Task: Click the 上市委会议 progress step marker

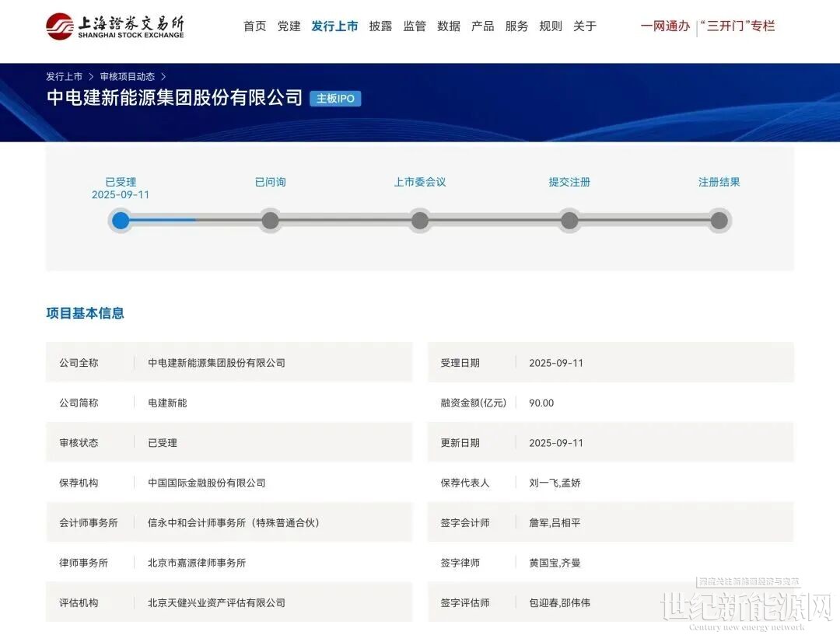Action: (x=420, y=221)
